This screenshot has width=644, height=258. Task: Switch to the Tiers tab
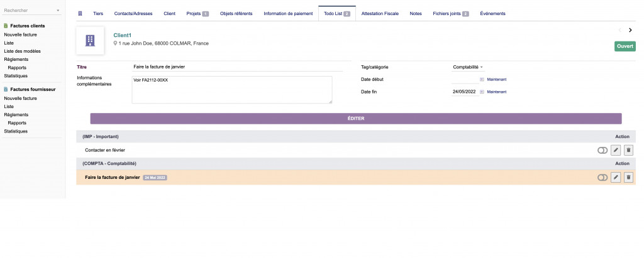[x=98, y=14]
